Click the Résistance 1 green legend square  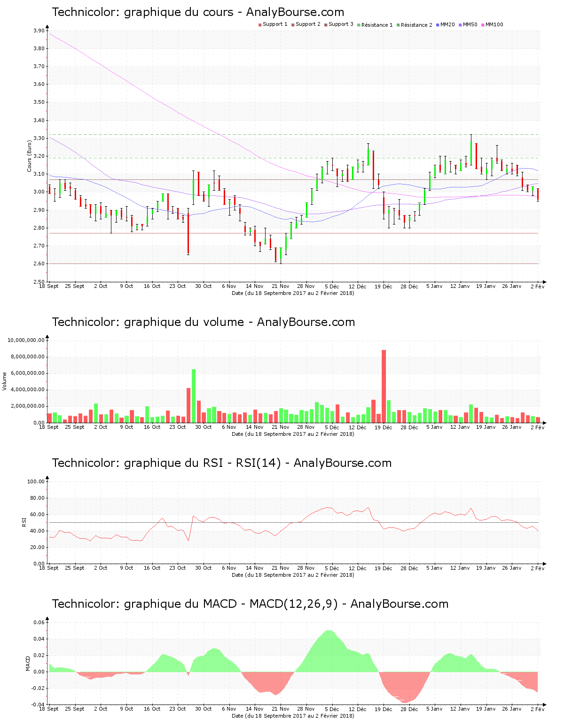point(359,24)
